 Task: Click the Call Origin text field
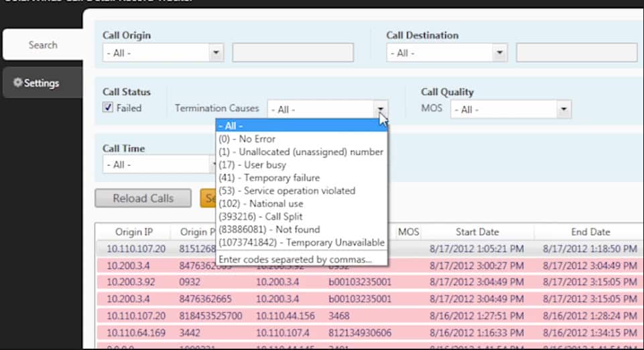click(293, 52)
